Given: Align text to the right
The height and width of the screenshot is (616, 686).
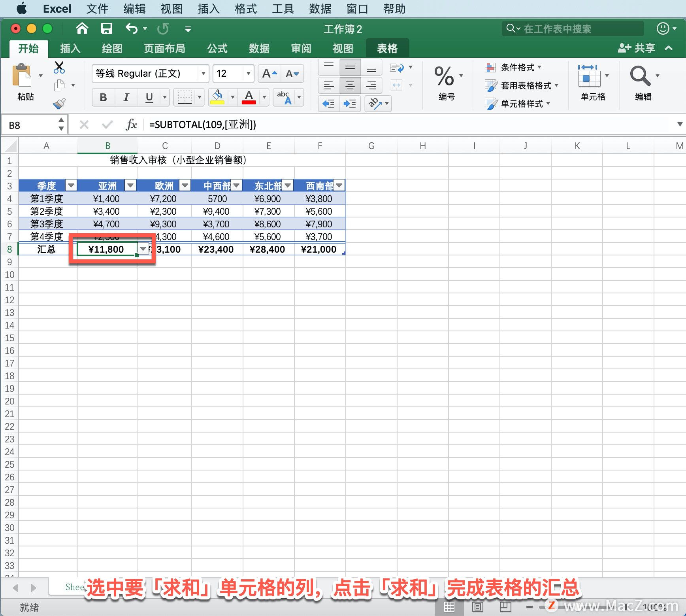Looking at the screenshot, I should (371, 85).
